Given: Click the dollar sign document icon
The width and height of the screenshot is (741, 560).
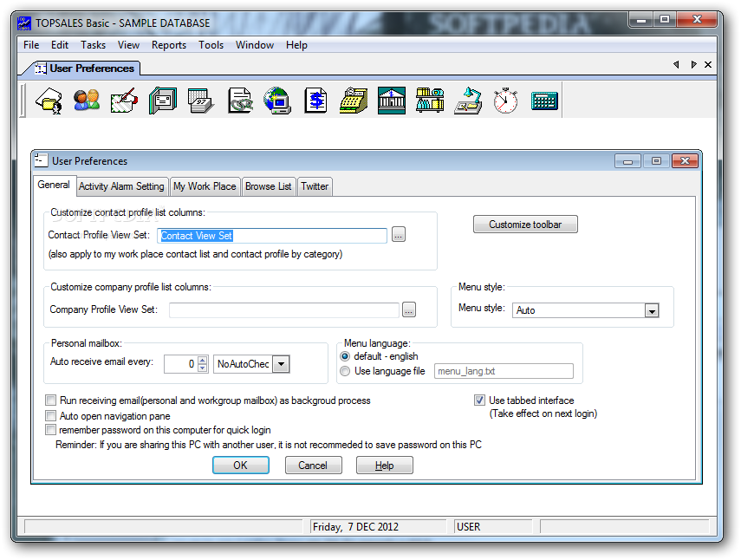Looking at the screenshot, I should [315, 101].
